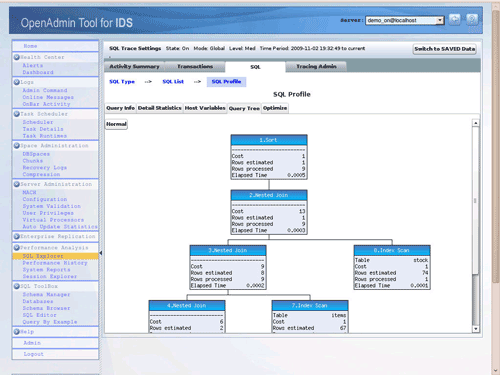Open Recovery Logs link

click(45, 168)
